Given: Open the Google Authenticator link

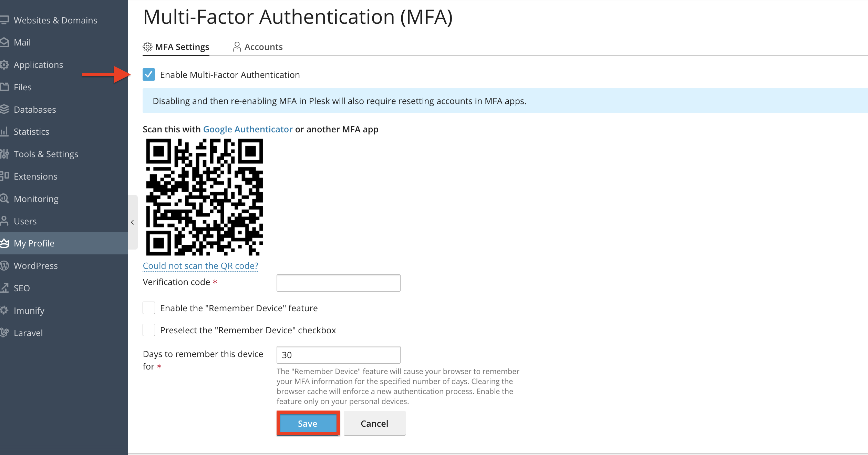Looking at the screenshot, I should pos(248,129).
